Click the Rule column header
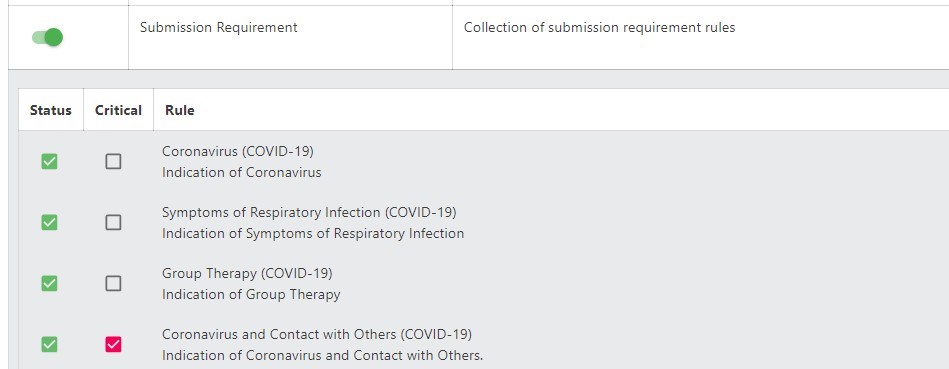The width and height of the screenshot is (949, 369). point(180,111)
